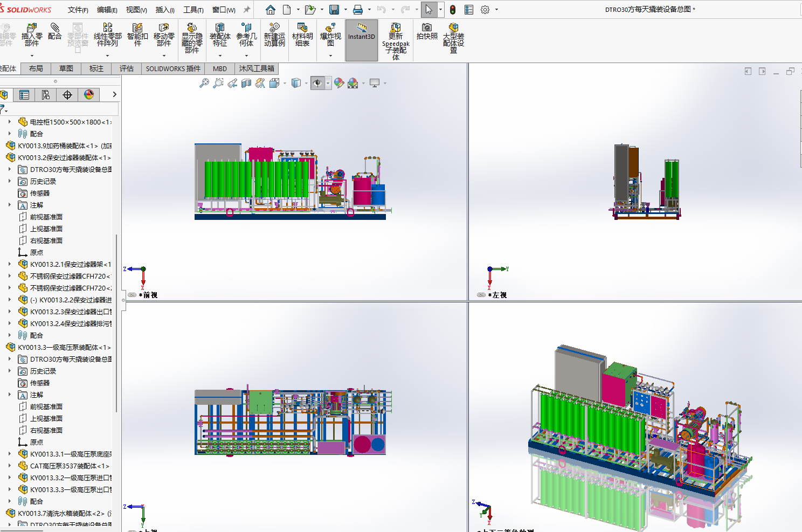The width and height of the screenshot is (802, 532).
Task: Click Reference Geometry (参考几何体)
Action: point(246,35)
